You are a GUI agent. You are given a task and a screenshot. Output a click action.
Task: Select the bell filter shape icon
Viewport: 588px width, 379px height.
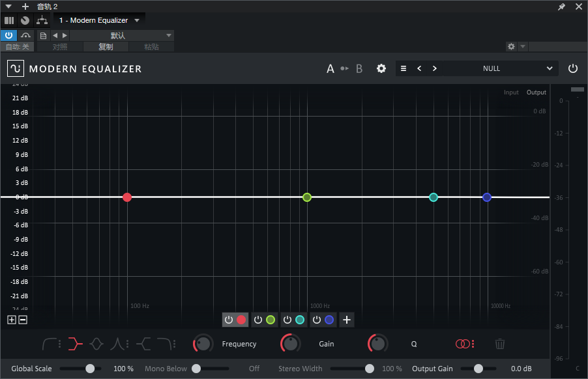(x=96, y=344)
